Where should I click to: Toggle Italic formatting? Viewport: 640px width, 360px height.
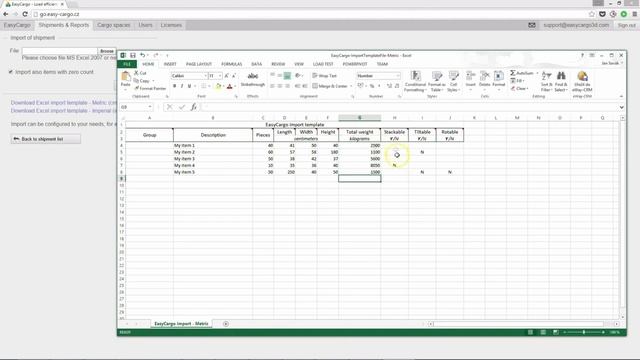point(182,86)
